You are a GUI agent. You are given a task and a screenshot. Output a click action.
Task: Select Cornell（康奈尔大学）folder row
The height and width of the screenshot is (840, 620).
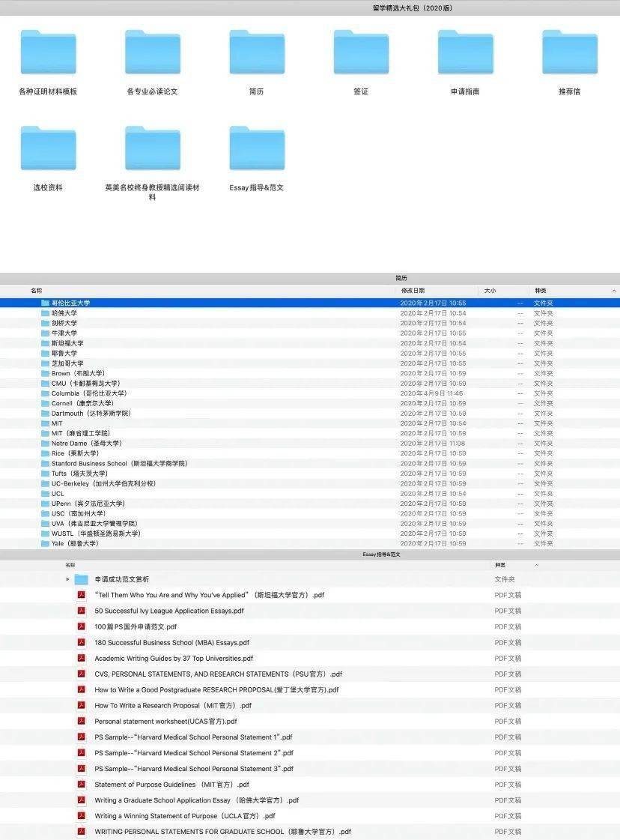click(310, 403)
